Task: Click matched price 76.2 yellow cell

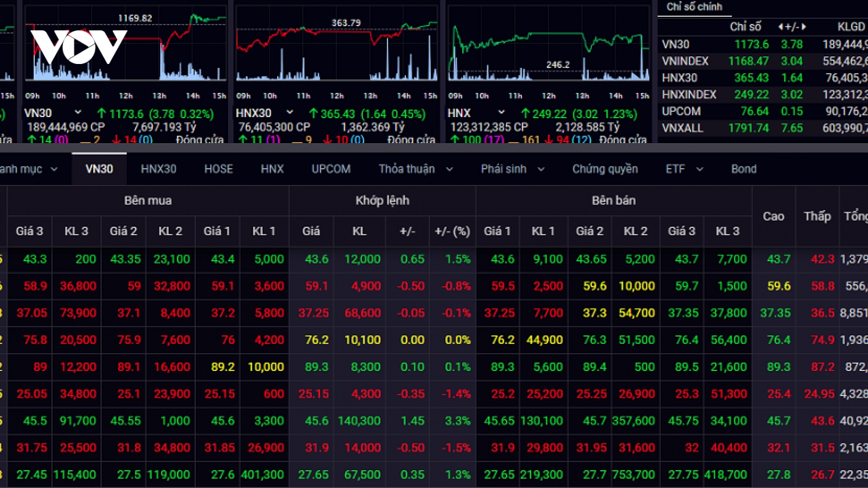Action: tap(316, 340)
